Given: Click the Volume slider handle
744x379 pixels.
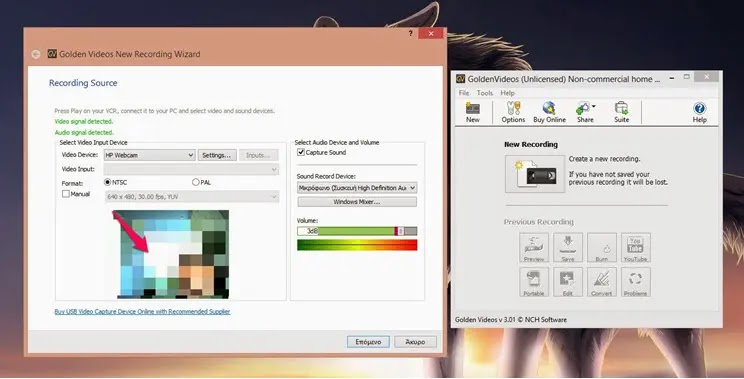Looking at the screenshot, I should (x=400, y=231).
